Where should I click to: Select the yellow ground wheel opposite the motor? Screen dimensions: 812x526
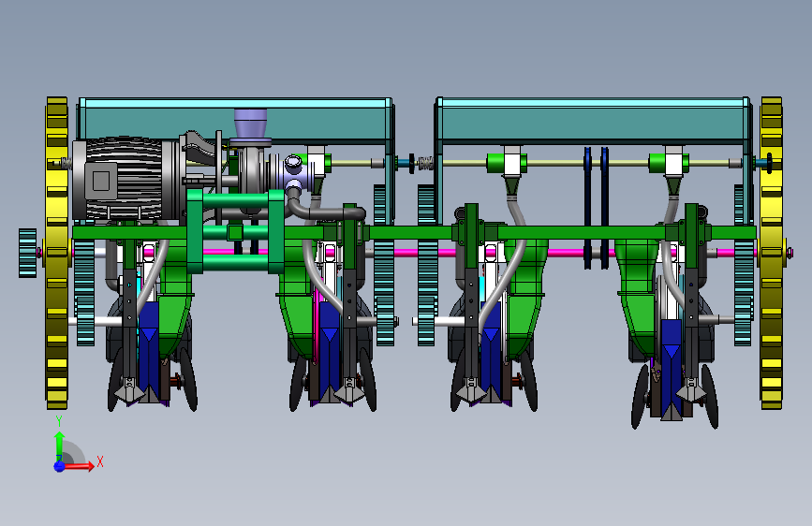point(771,253)
